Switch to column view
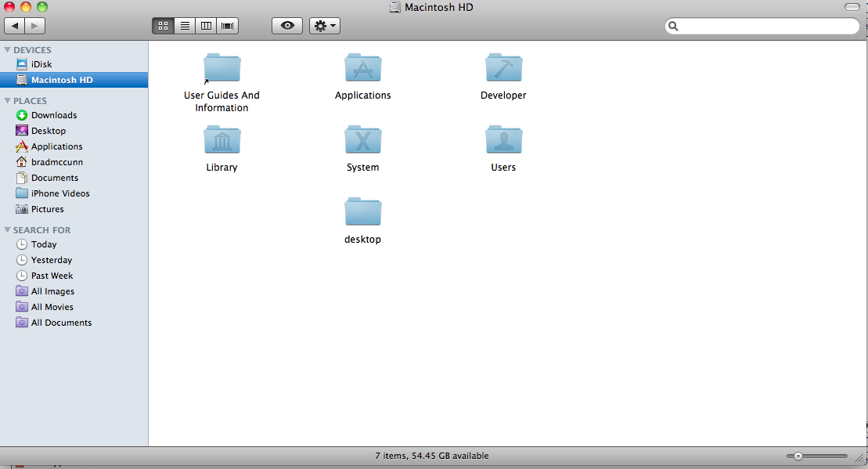The image size is (868, 469). pyautogui.click(x=206, y=26)
